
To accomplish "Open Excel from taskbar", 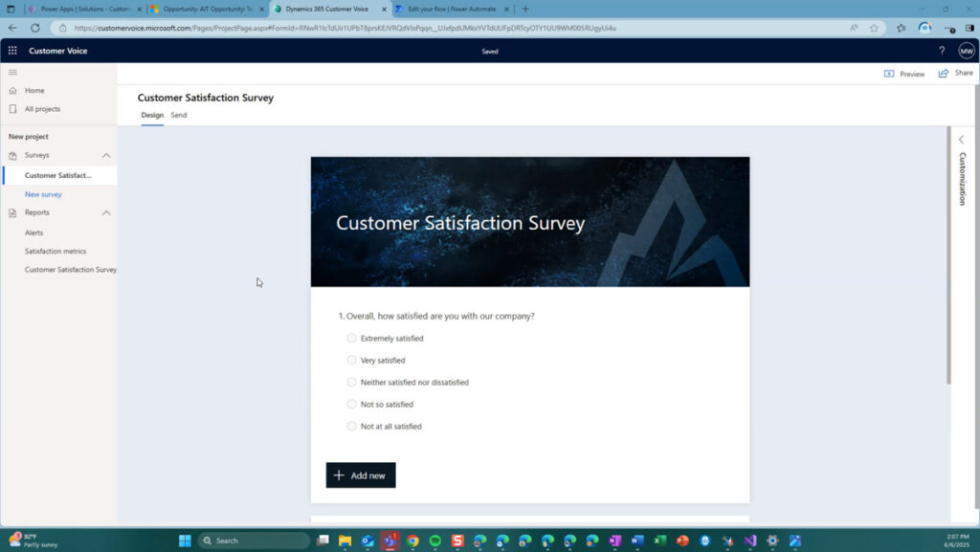I will tap(660, 541).
